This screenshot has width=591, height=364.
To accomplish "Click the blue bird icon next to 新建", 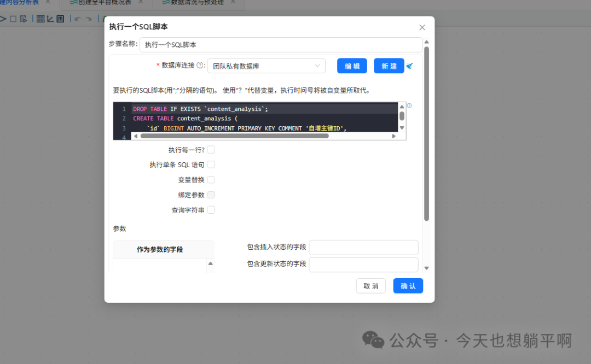I will 410,66.
